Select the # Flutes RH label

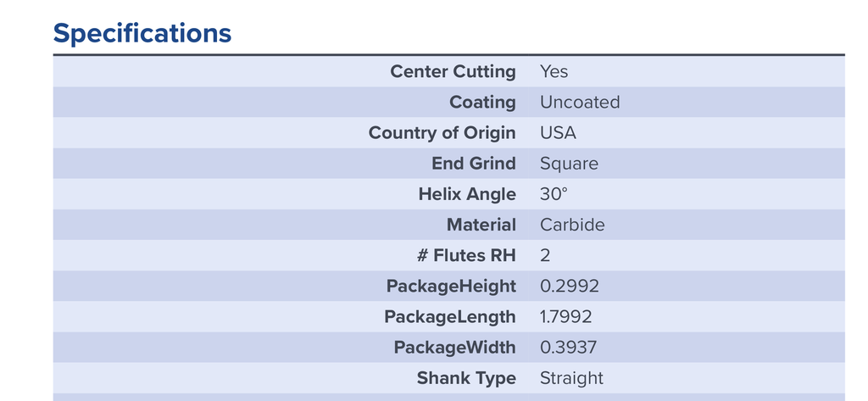[467, 255]
